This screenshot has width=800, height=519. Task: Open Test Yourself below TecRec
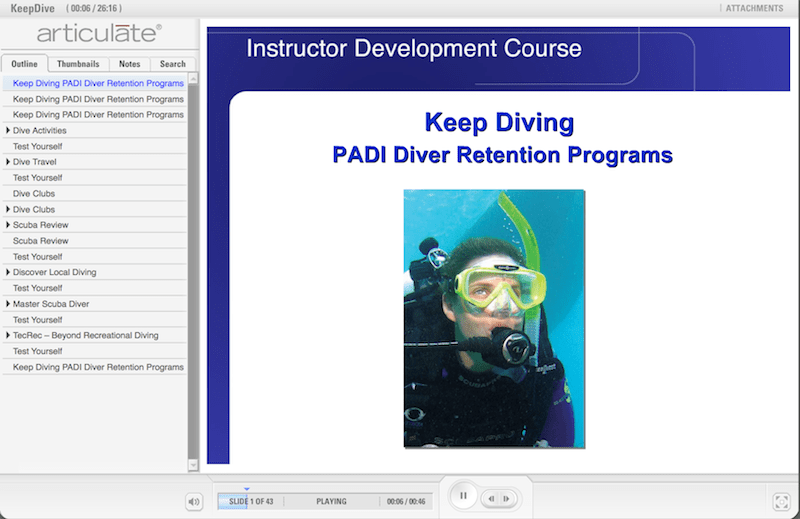pos(95,351)
